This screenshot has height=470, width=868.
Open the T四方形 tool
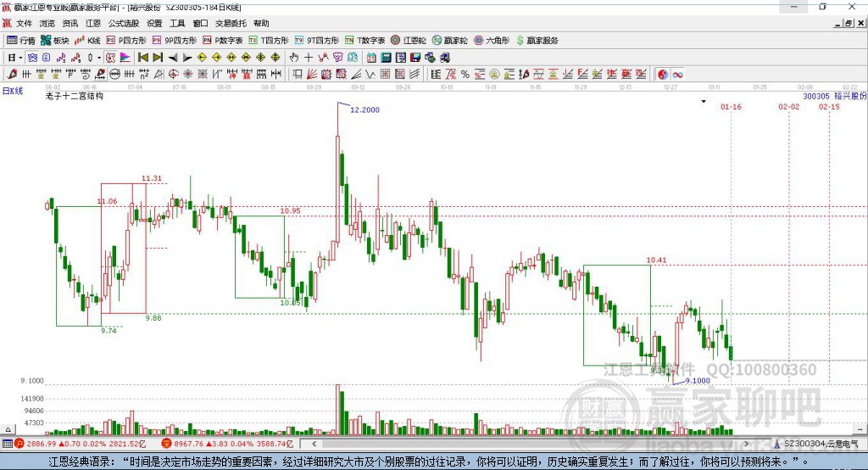(269, 41)
